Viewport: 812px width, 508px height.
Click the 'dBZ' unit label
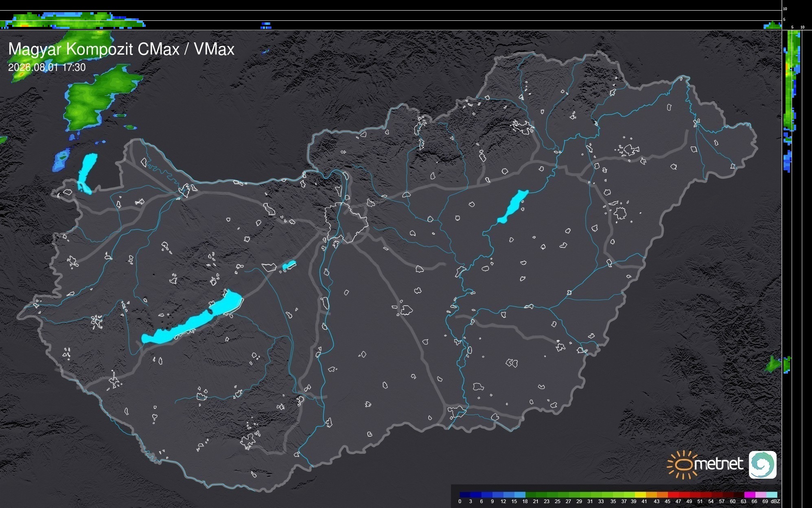pyautogui.click(x=775, y=501)
